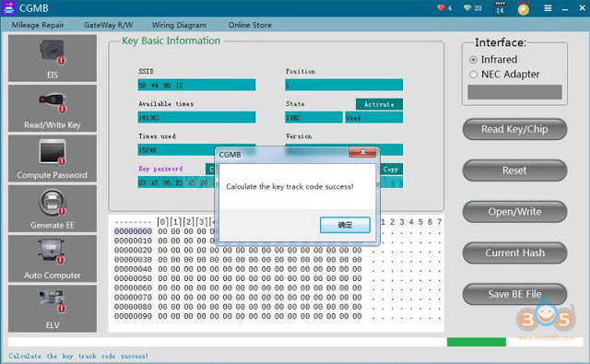
Task: Click the calendar icon in title bar
Action: point(500,8)
